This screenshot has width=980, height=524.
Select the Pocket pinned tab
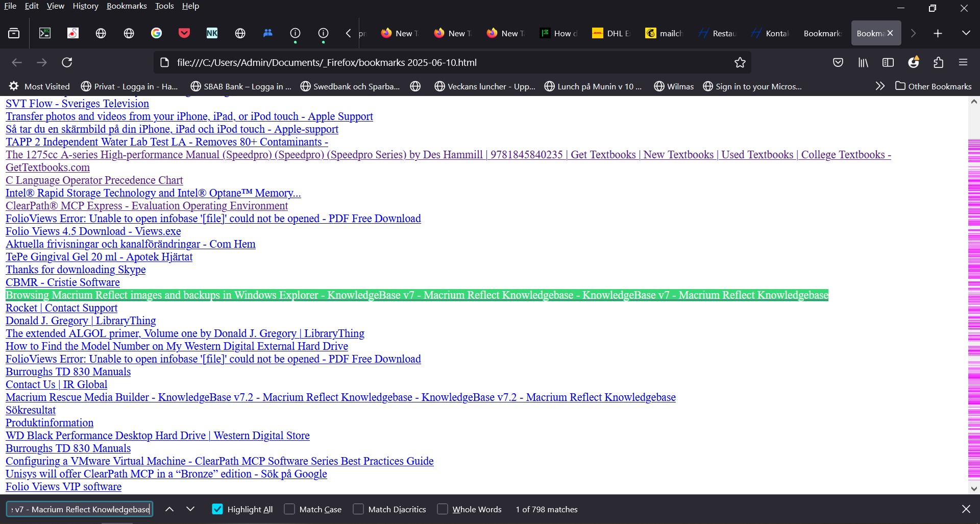tap(184, 33)
